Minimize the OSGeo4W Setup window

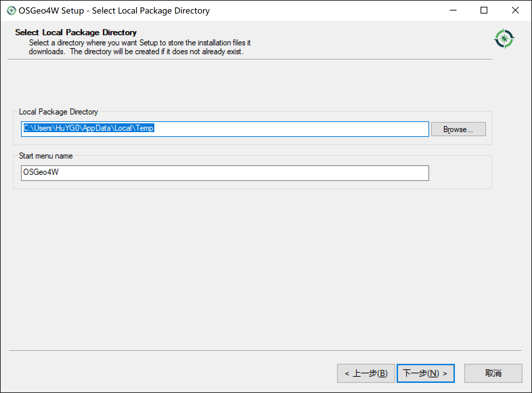pos(453,11)
